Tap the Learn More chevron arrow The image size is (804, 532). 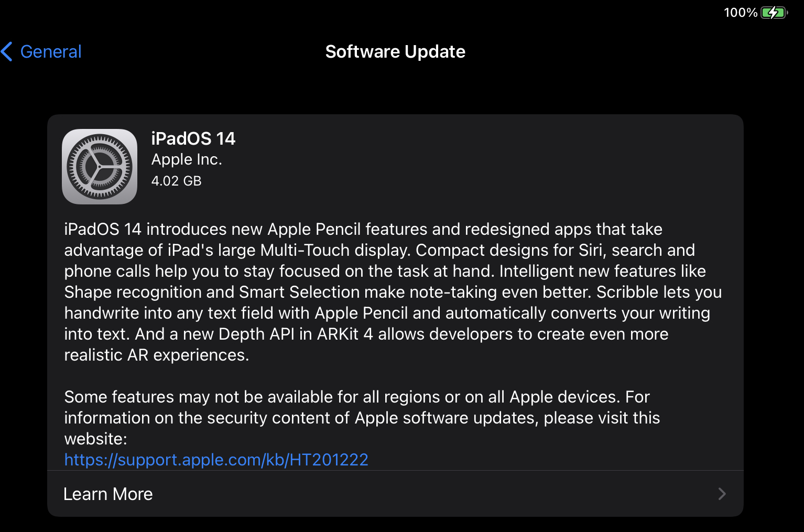722,494
